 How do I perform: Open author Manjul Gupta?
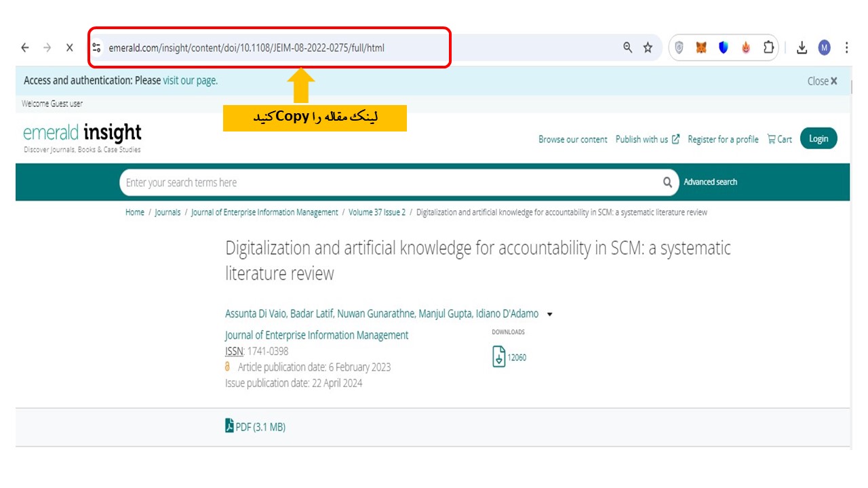pos(444,314)
